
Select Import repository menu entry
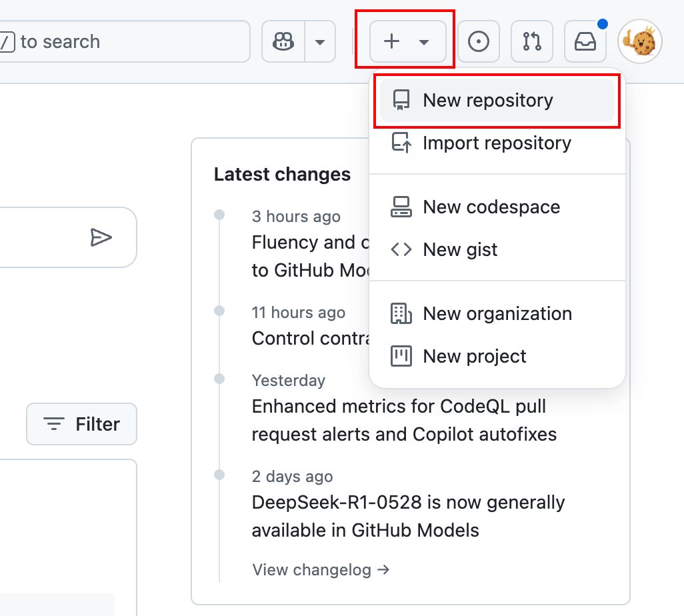497,143
